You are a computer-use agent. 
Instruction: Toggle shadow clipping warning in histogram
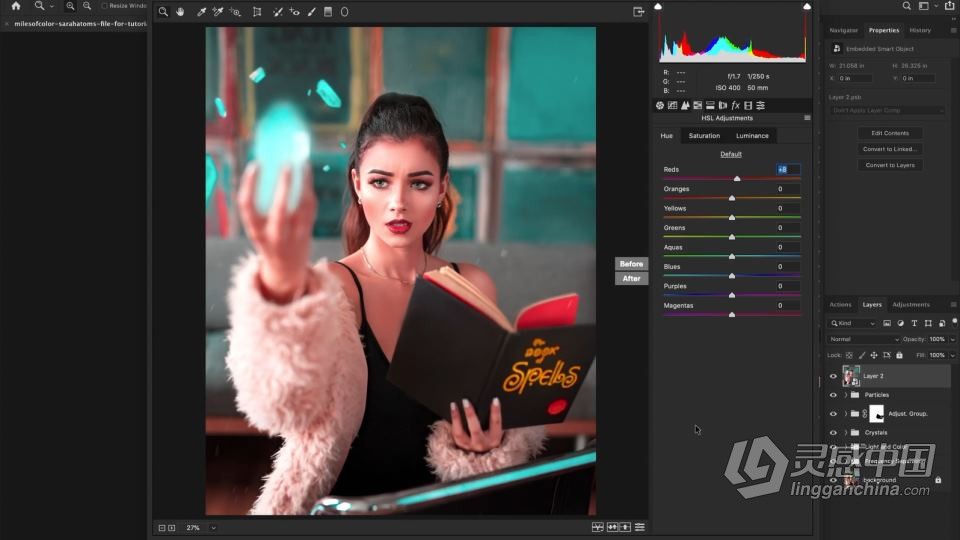point(658,6)
